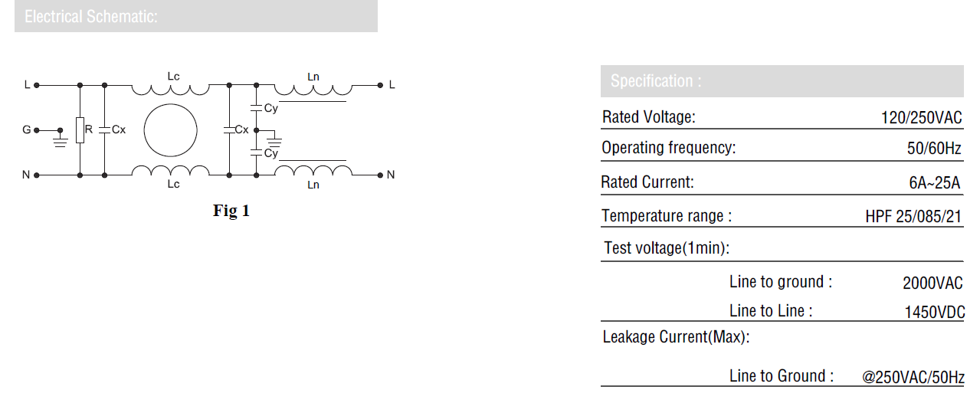The image size is (980, 403).
Task: Select the 120/250VAC value
Action: pyautogui.click(x=922, y=117)
